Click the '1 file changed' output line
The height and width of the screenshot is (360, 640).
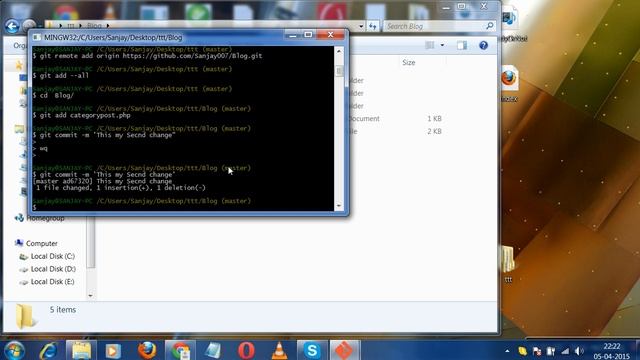121,188
